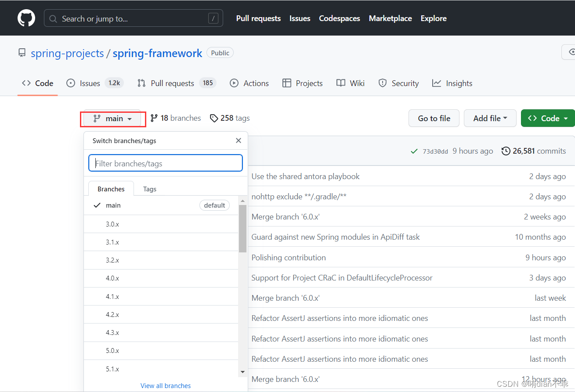Click the Go to file button
The width and height of the screenshot is (575, 392).
(434, 118)
